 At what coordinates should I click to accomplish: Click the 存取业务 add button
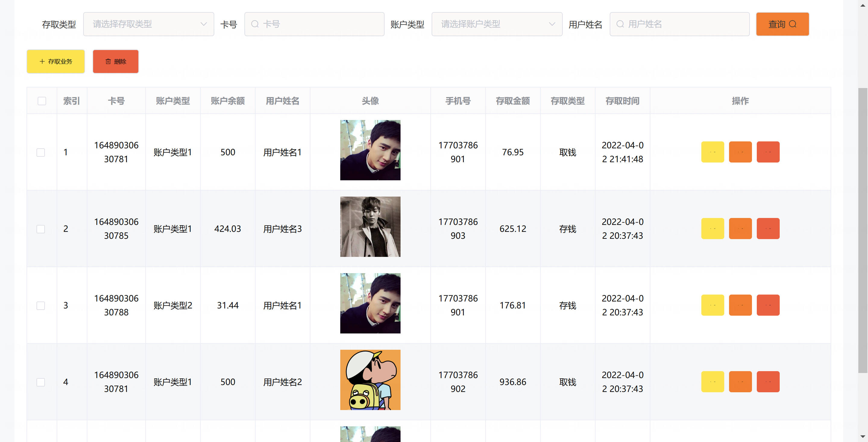point(55,62)
